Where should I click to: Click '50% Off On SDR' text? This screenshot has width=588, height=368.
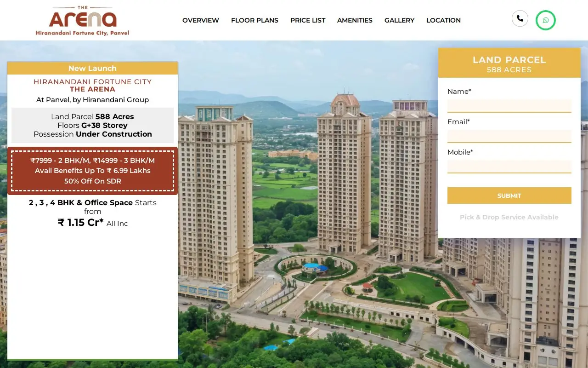93,181
